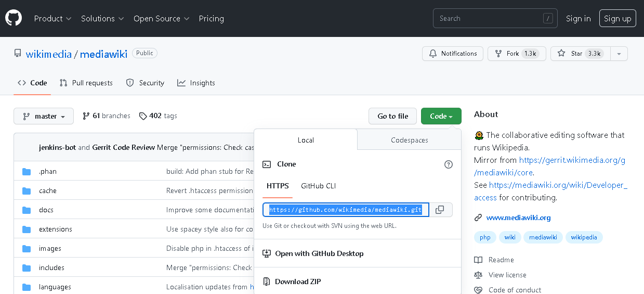Click the includes folder icon
The width and height of the screenshot is (644, 294).
(x=27, y=268)
